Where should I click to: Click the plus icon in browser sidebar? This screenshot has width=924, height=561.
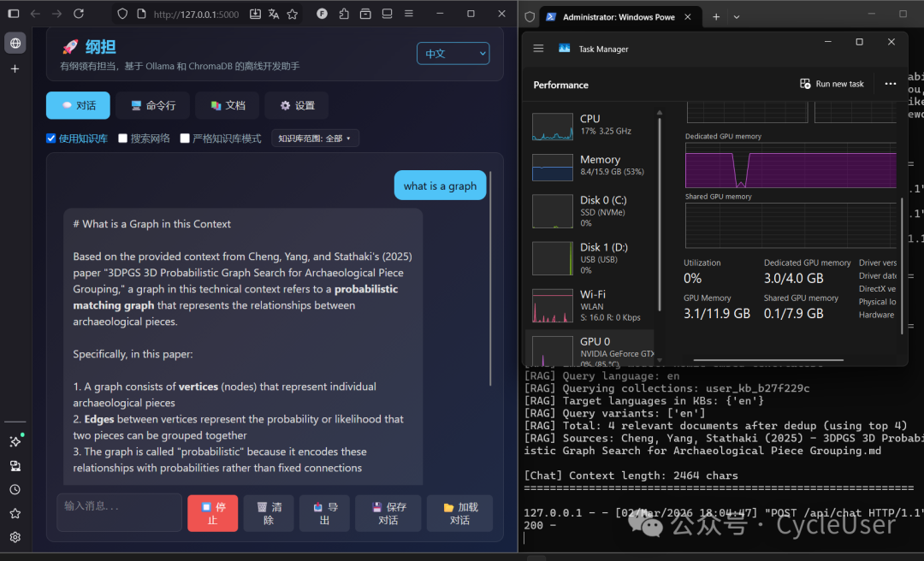pyautogui.click(x=15, y=69)
